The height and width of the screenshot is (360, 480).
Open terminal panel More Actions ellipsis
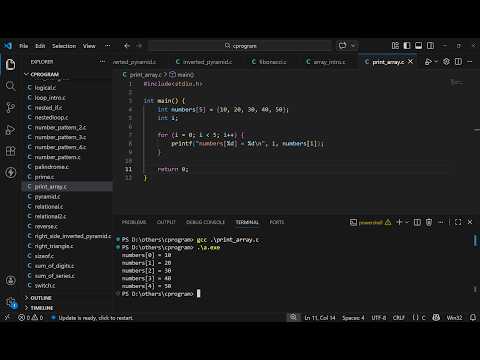click(x=441, y=222)
